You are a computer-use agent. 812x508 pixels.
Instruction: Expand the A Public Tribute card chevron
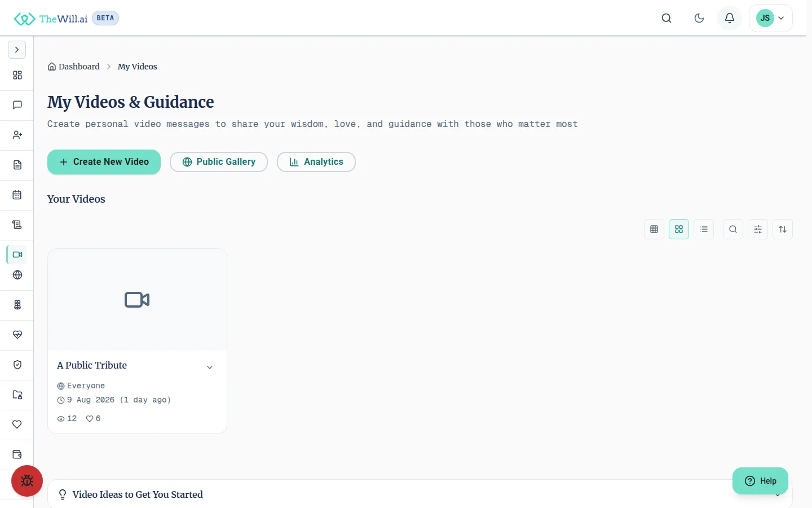tap(210, 367)
